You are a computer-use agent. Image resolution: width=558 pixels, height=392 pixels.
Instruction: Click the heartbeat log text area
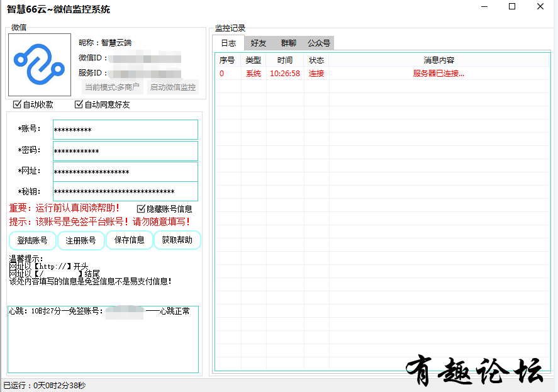(103, 339)
